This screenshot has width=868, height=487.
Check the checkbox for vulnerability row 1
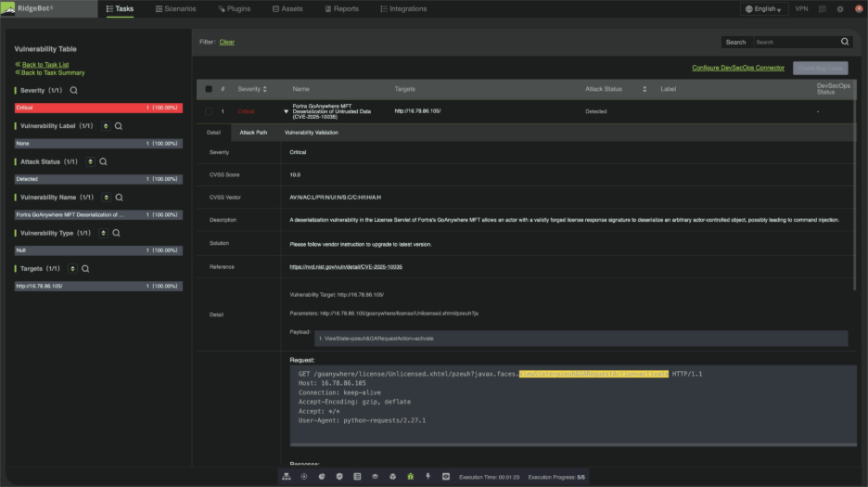point(209,111)
